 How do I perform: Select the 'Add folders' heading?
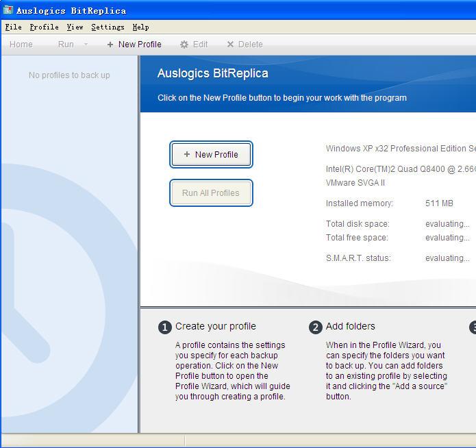point(350,326)
